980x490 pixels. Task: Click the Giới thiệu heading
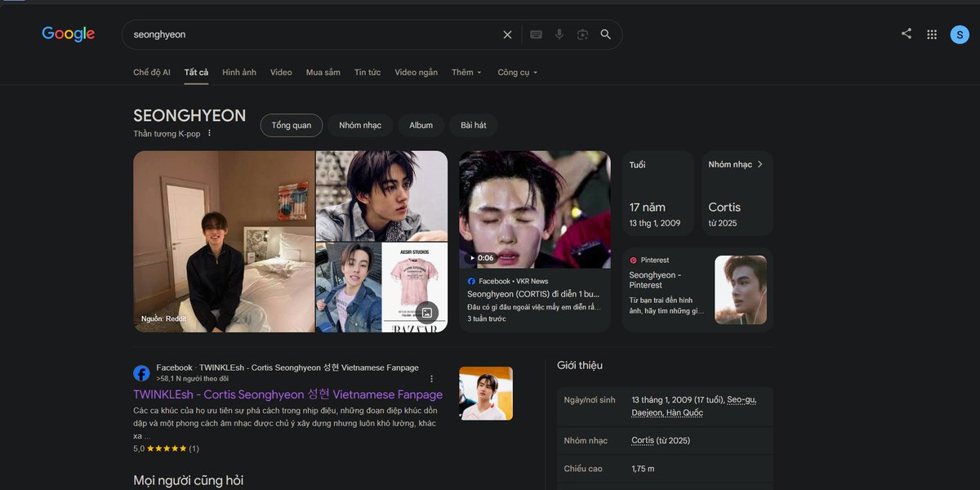tap(580, 365)
